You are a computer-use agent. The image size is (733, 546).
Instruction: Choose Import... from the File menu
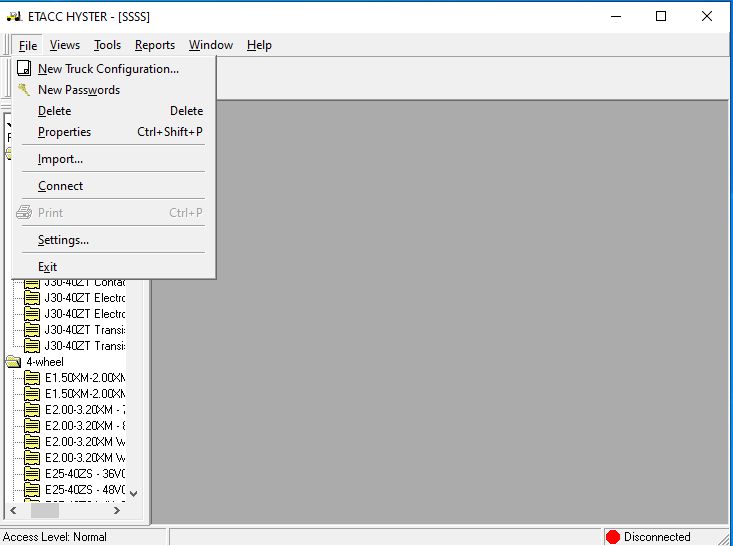[x=113, y=159]
